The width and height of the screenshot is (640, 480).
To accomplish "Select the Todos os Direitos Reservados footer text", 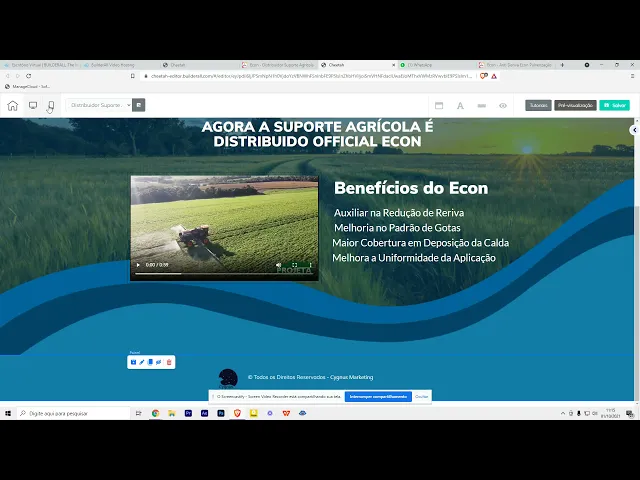I will (310, 377).
